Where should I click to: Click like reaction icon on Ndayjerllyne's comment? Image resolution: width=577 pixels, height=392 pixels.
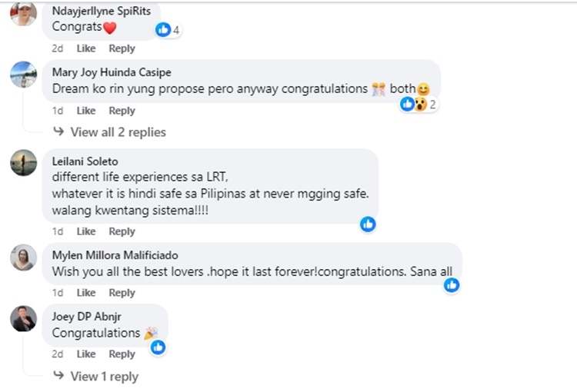click(x=163, y=29)
